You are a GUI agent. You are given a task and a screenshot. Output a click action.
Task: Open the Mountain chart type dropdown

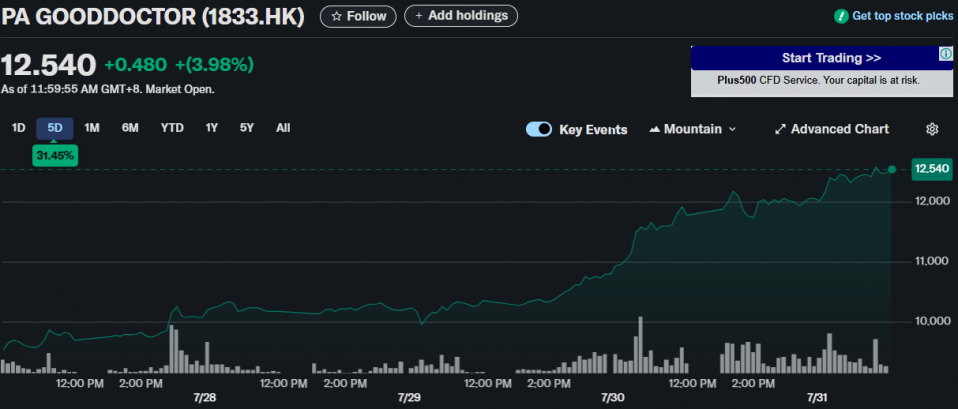pos(693,129)
